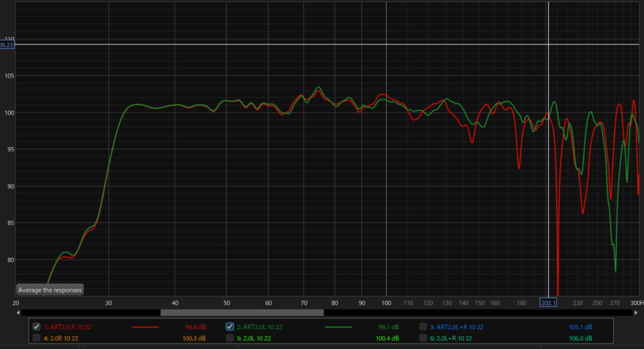
Task: Show the 4: 2.0R 10 22 trace
Action: point(37,338)
